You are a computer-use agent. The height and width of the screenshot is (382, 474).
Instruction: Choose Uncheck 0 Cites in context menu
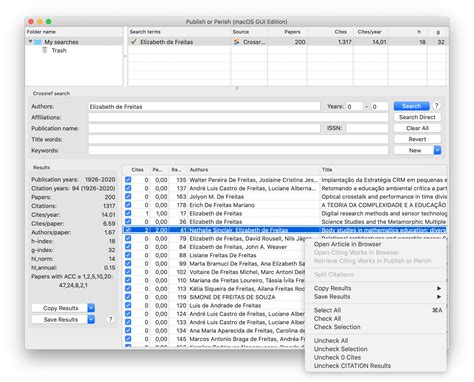tap(337, 357)
